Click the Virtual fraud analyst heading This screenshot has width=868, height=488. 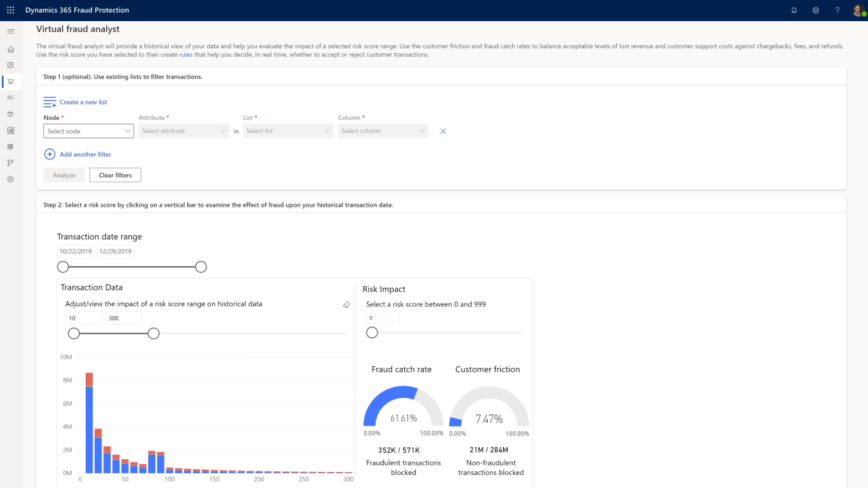78,29
